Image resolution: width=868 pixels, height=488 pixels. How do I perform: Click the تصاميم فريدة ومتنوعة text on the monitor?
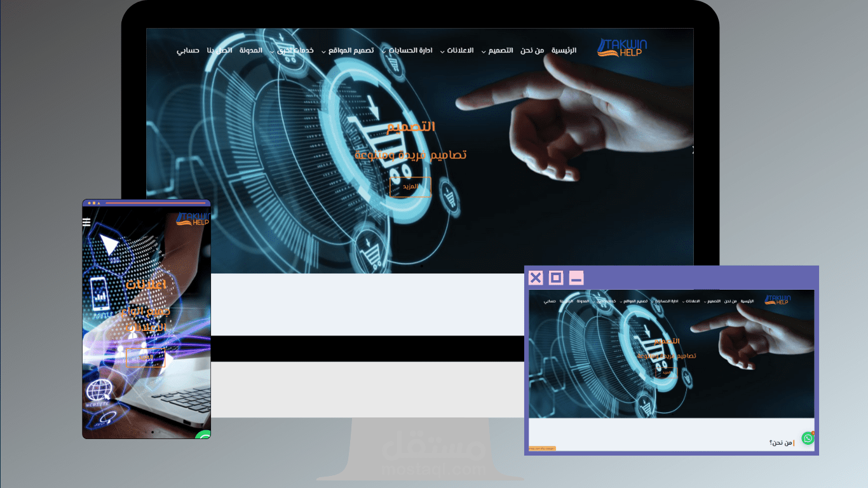pyautogui.click(x=410, y=154)
